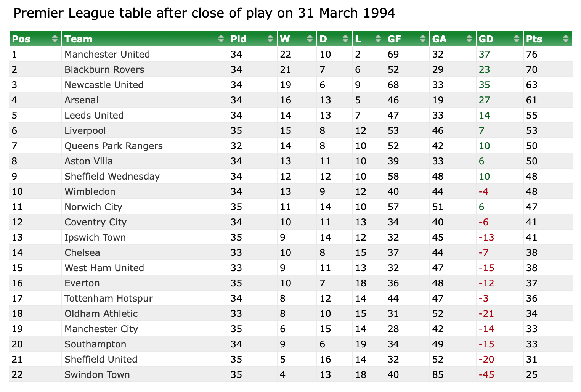Click the D column sort arrows
Screen dimensions: 581x392
point(345,39)
